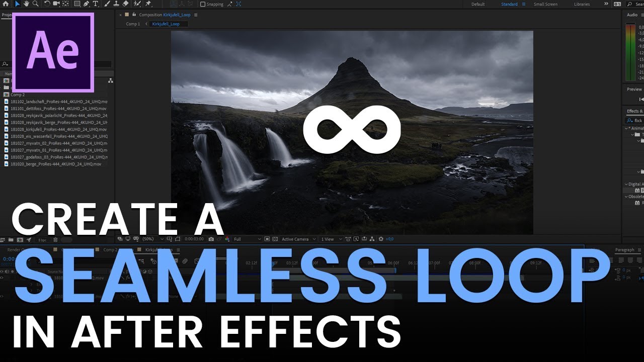The image size is (644, 362).
Task: Select the 181028_reykjavik_polarlicht footage item
Action: pyautogui.click(x=58, y=115)
